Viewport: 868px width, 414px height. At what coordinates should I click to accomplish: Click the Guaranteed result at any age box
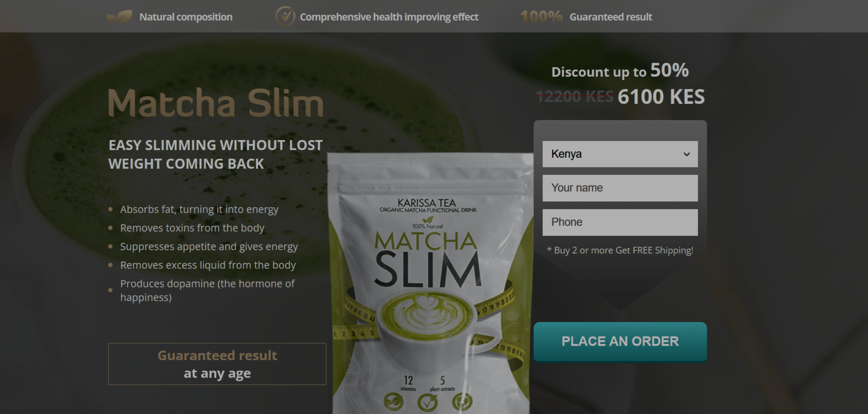point(217,364)
